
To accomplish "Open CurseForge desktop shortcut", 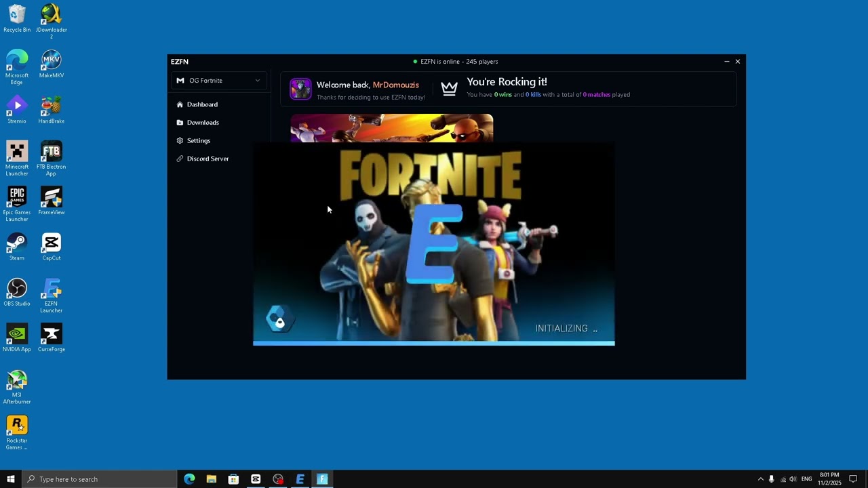I will (52, 338).
